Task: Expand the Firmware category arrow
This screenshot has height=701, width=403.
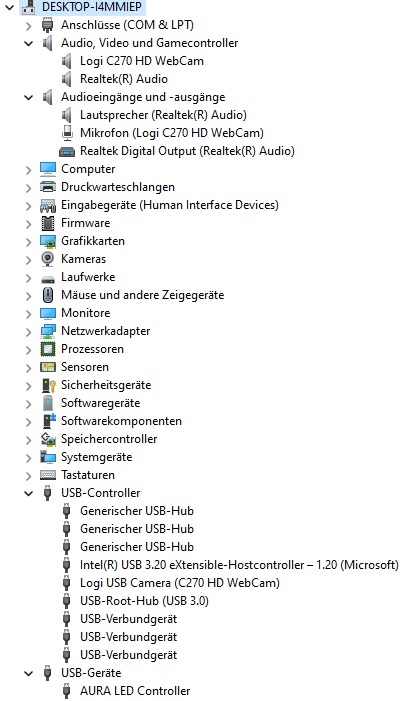Action: 29,223
